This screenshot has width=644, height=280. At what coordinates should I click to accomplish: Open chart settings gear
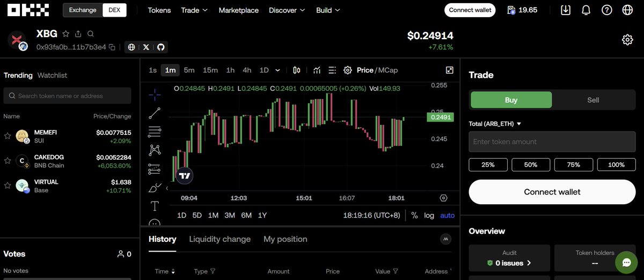click(348, 70)
